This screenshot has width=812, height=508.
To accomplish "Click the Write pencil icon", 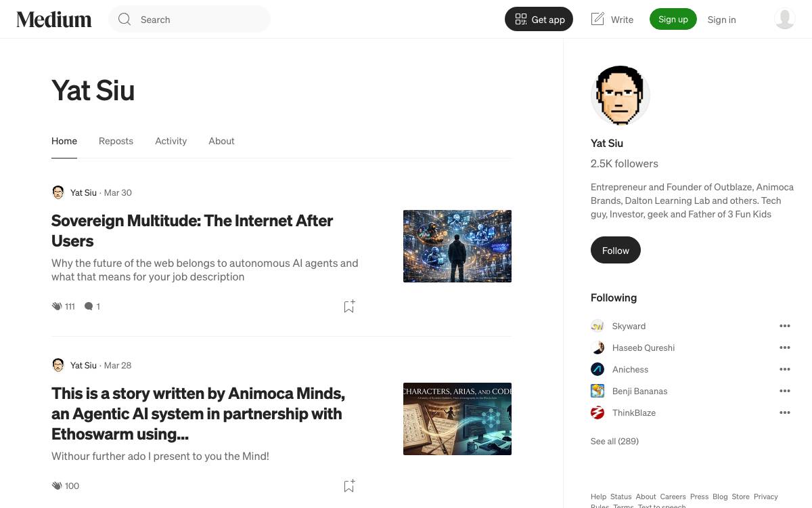I will (597, 19).
